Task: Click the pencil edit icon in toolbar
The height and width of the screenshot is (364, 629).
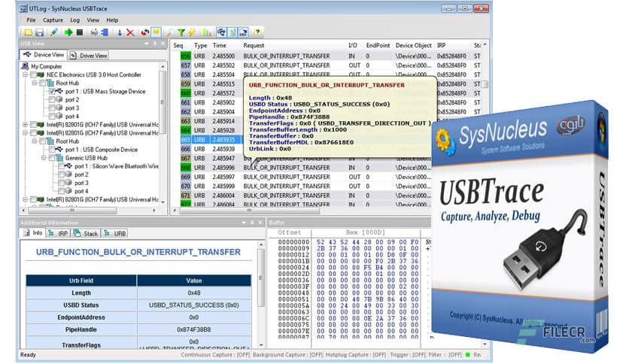Action: point(54,32)
